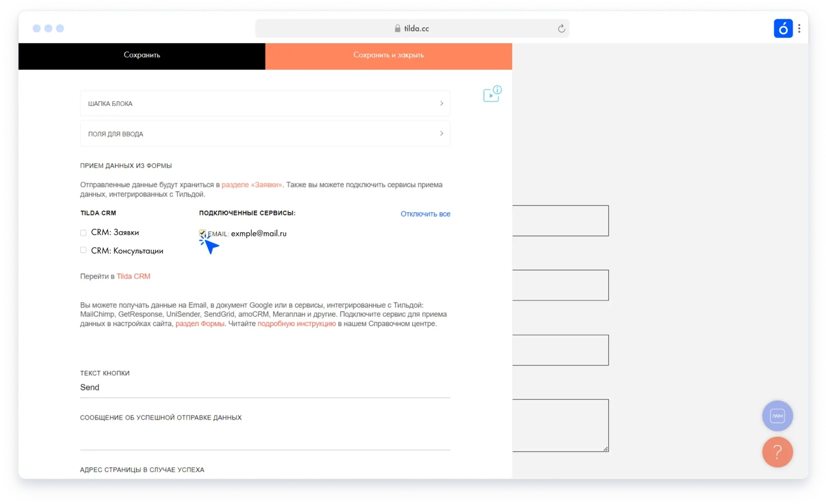Image resolution: width=826 pixels, height=504 pixels.
Task: Uncheck the EMAIL exmple@mail.ru service checkbox
Action: 202,233
